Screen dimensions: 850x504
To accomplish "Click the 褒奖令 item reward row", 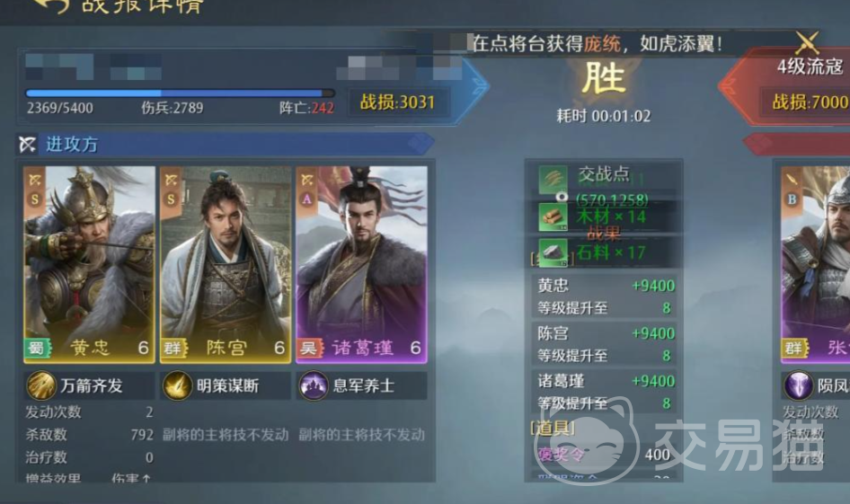I will coord(603,455).
